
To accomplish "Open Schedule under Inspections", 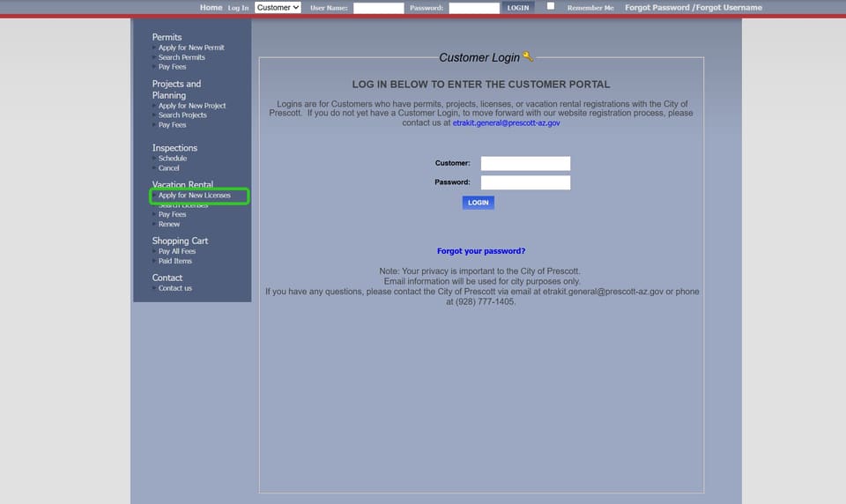I will pos(172,158).
